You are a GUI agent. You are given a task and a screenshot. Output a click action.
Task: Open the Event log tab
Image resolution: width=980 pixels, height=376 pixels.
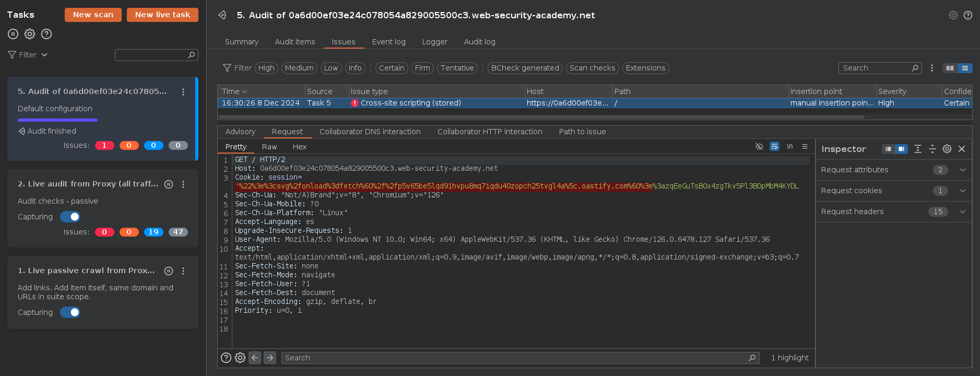click(388, 42)
